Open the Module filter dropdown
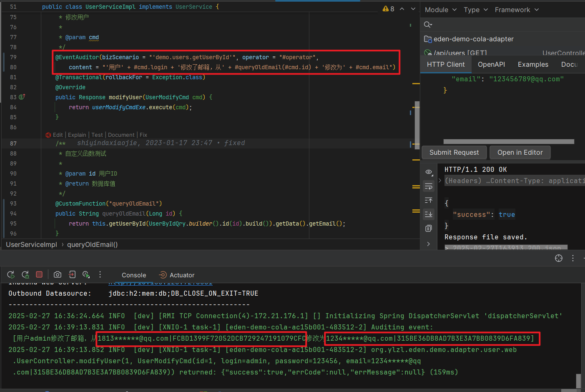This screenshot has width=585, height=392. pyautogui.click(x=441, y=10)
